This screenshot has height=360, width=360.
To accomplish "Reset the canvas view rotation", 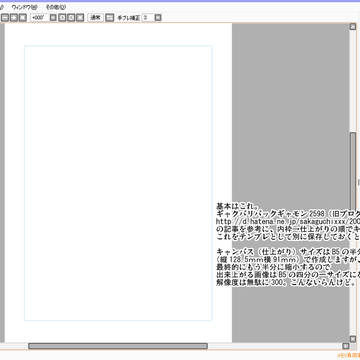I will point(80,18).
